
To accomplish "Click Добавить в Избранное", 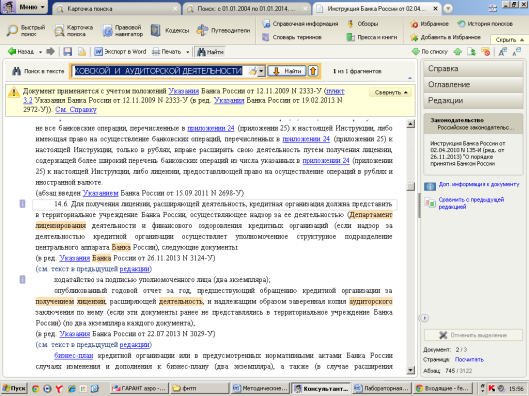I will [445, 37].
